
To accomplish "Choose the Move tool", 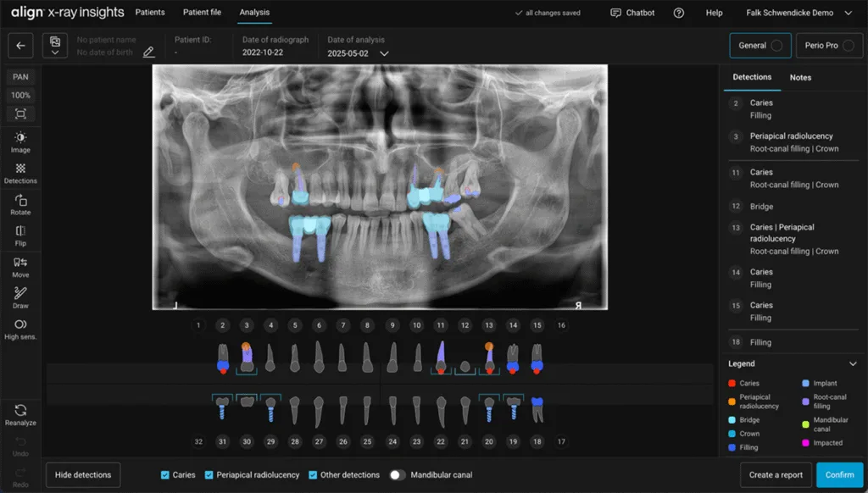I will (19, 269).
